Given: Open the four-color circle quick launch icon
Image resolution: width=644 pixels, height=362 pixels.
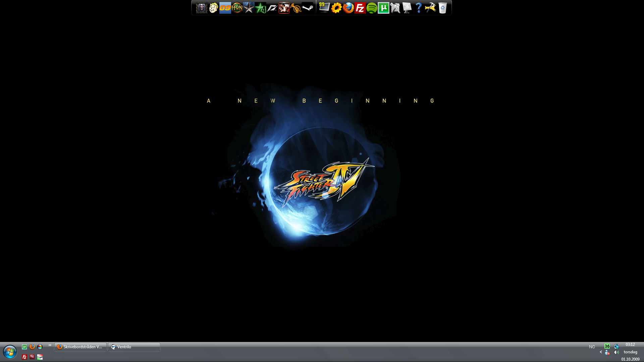Looking at the screenshot, I should click(40, 347).
